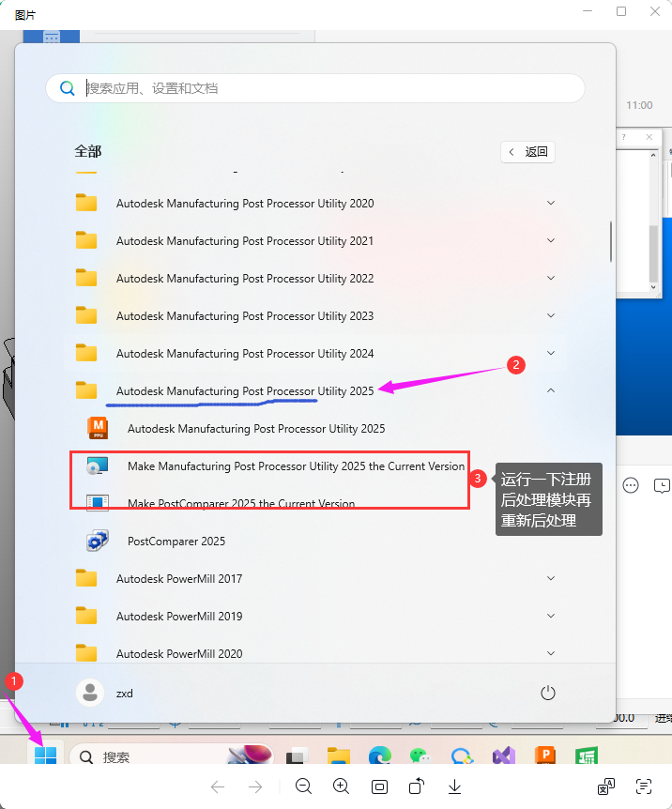
Task: Expand the Post Processor Utility 2023 chevron
Action: pyautogui.click(x=551, y=315)
